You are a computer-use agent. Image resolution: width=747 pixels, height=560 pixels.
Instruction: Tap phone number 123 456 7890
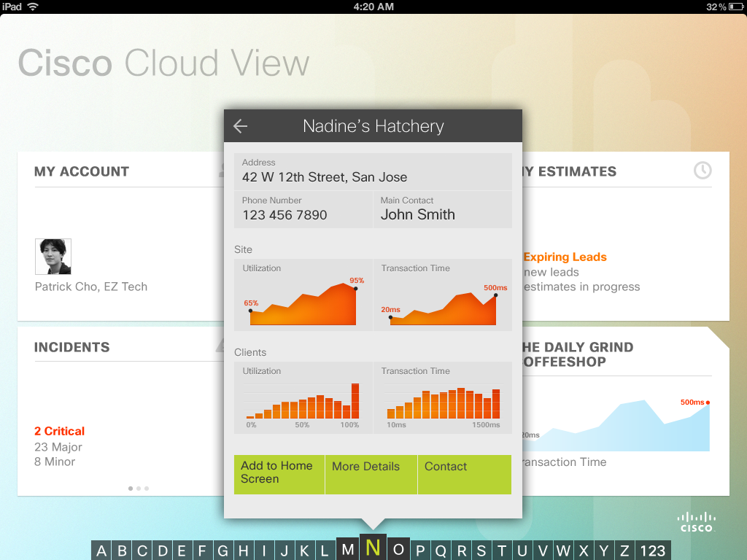tap(285, 215)
